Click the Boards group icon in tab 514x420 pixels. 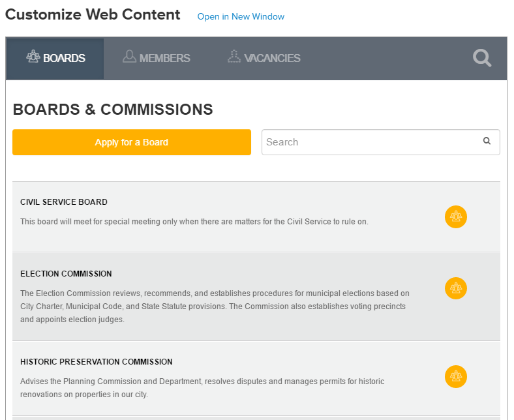point(33,56)
